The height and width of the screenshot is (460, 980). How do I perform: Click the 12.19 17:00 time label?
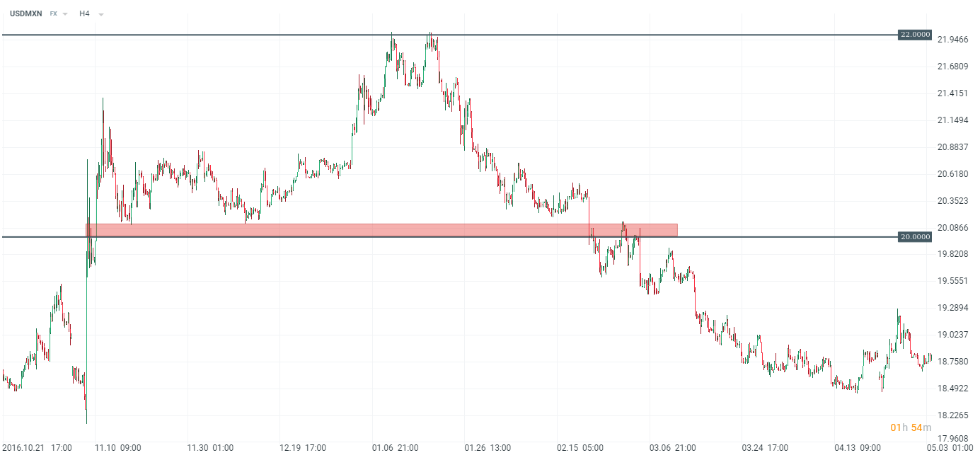click(x=303, y=448)
